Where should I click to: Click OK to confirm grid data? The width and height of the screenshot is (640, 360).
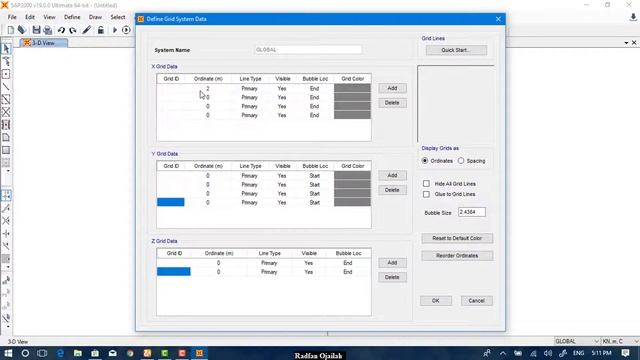[436, 301]
